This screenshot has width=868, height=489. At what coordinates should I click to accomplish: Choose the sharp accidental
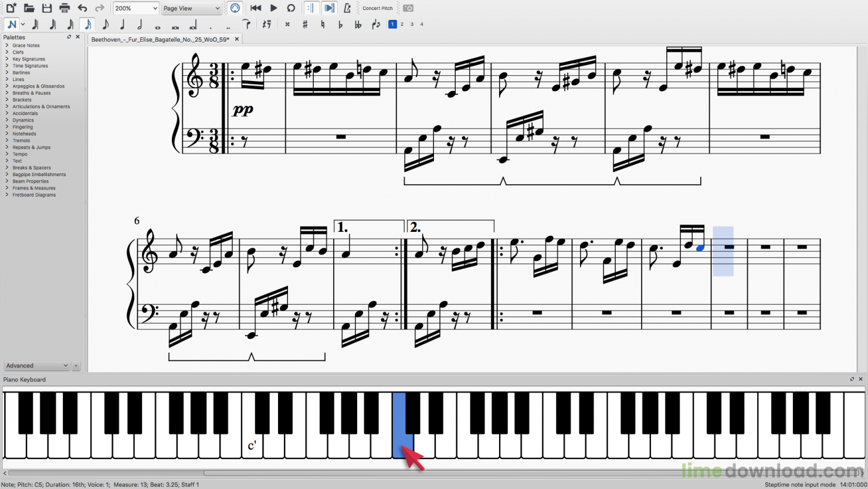pyautogui.click(x=304, y=25)
